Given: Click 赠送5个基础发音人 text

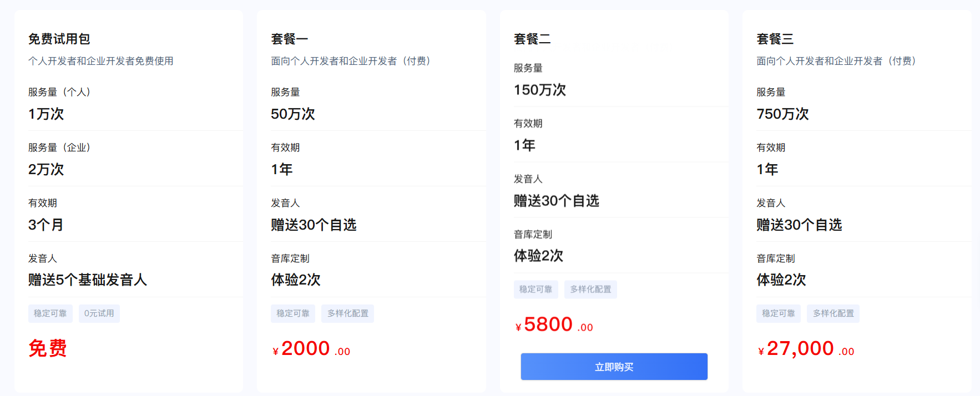Looking at the screenshot, I should (88, 280).
